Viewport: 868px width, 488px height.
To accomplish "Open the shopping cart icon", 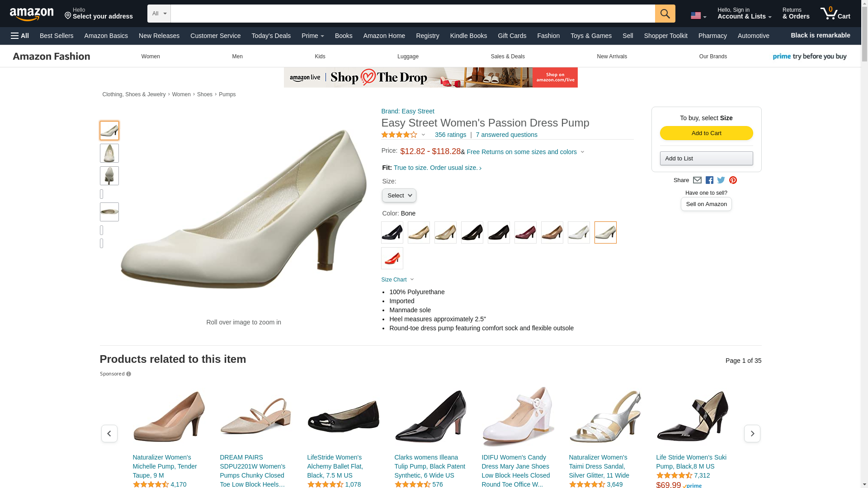I will click(835, 14).
